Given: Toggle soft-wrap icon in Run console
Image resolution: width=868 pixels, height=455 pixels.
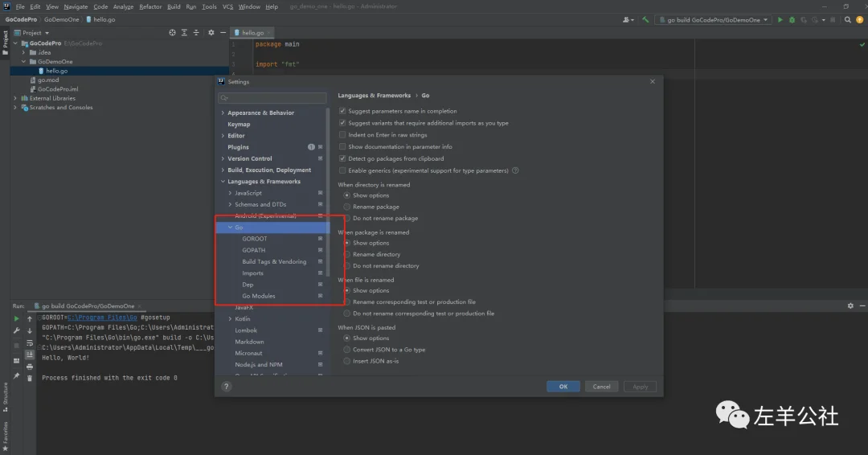Looking at the screenshot, I should click(x=30, y=343).
